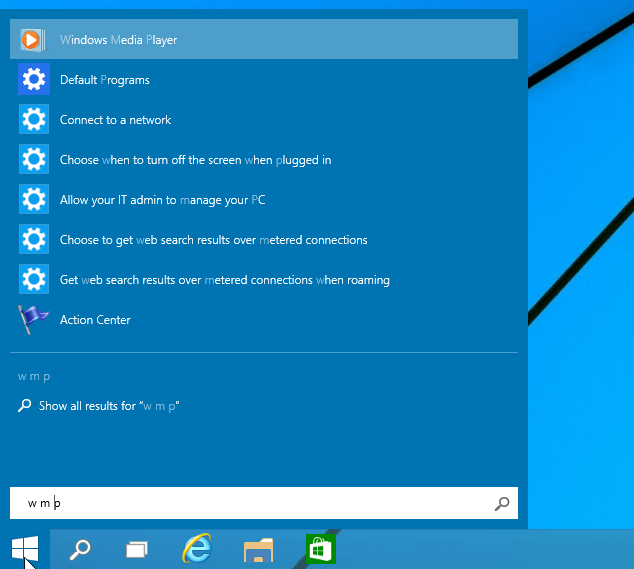Open File Explorer from the taskbar
Screen dimensions: 634x569
258,548
